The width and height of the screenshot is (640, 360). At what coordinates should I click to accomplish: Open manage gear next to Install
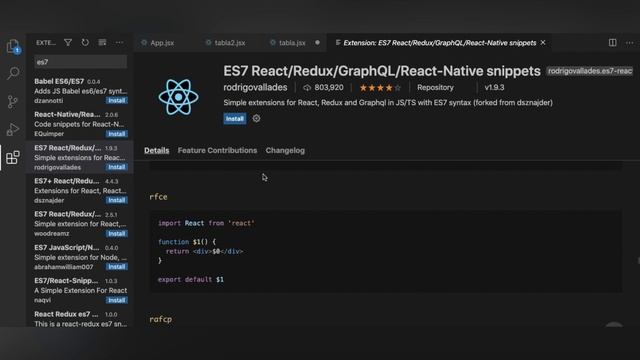(256, 118)
